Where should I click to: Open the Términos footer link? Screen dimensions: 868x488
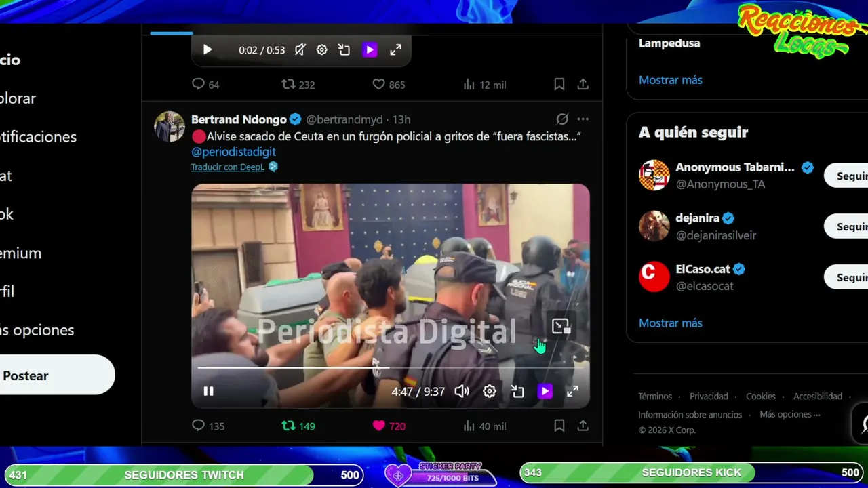pyautogui.click(x=655, y=396)
